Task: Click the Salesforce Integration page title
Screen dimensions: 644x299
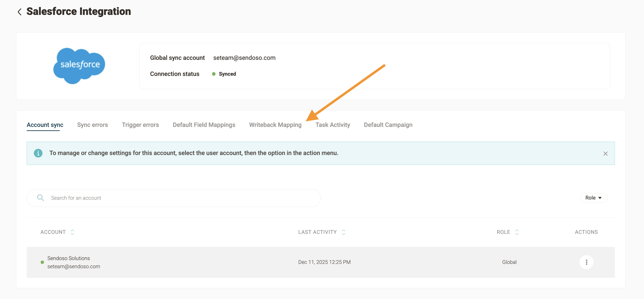Action: pos(79,12)
